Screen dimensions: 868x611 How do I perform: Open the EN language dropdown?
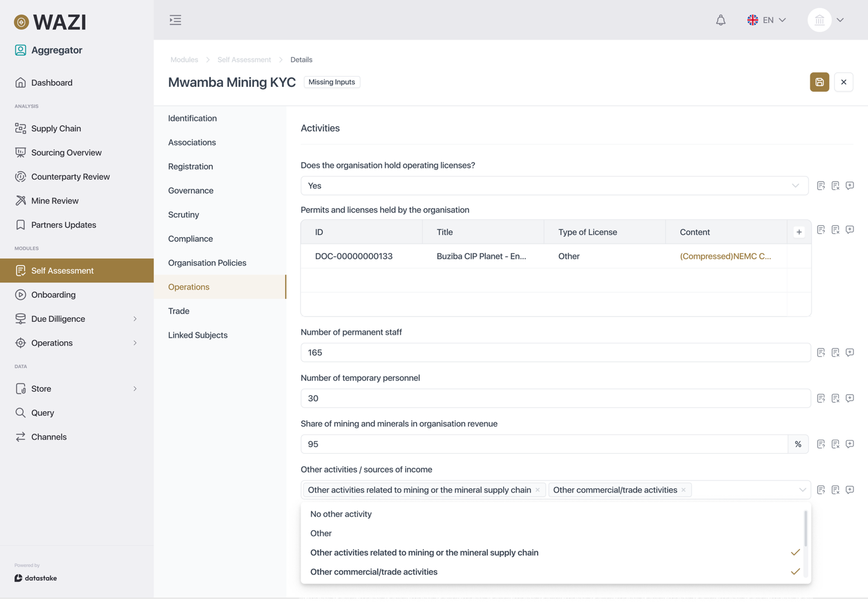(x=767, y=19)
